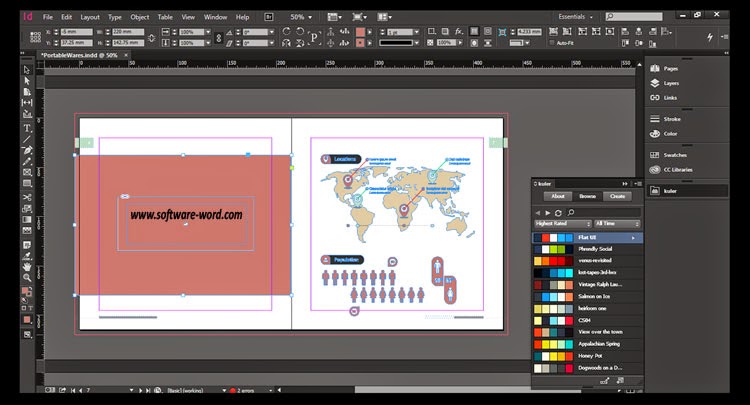Open the Window menu
This screenshot has height=405, width=750.
coord(215,17)
